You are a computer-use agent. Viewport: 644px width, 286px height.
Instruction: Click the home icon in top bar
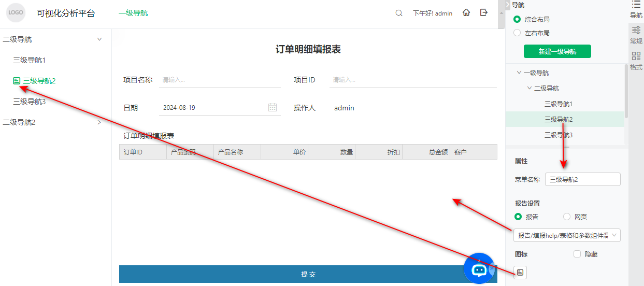pos(466,13)
